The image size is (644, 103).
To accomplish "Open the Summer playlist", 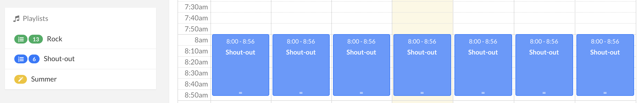I will pyautogui.click(x=44, y=79).
